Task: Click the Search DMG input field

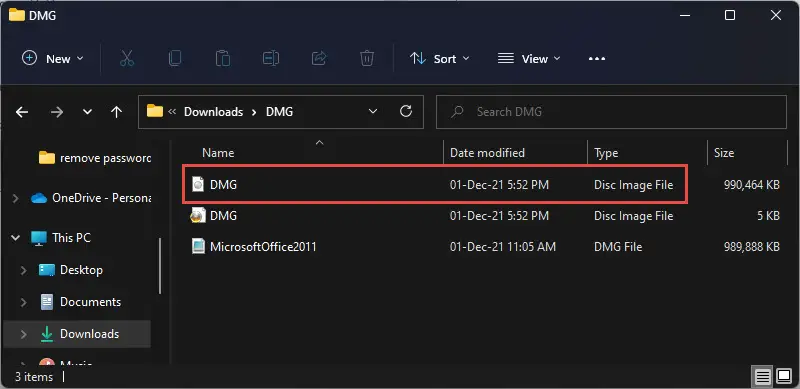Action: point(611,112)
